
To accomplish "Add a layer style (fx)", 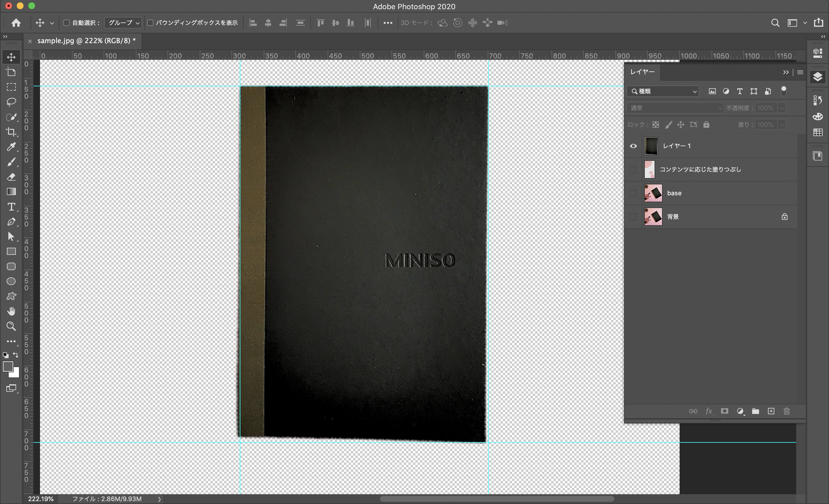I will (709, 411).
